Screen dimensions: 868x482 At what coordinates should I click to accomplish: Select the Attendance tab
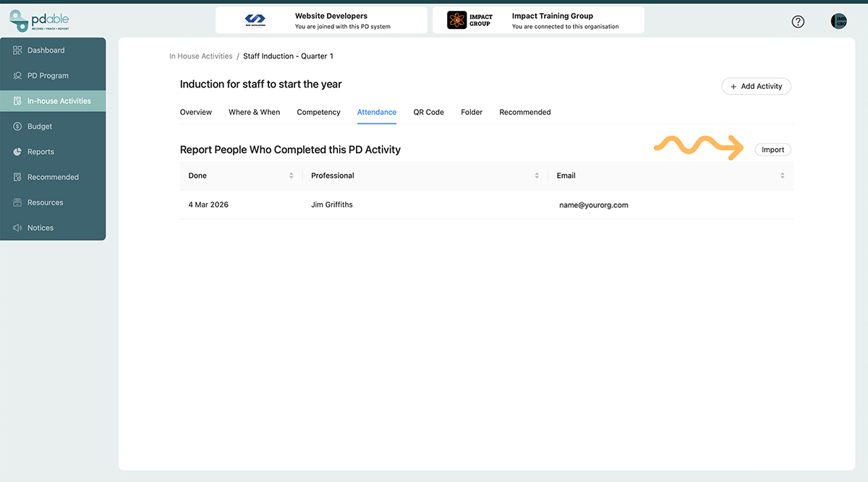tap(377, 112)
